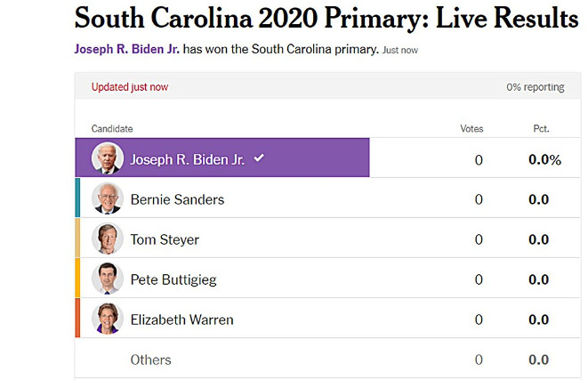
Task: Select the Tom Steyer candidate name
Action: (165, 239)
